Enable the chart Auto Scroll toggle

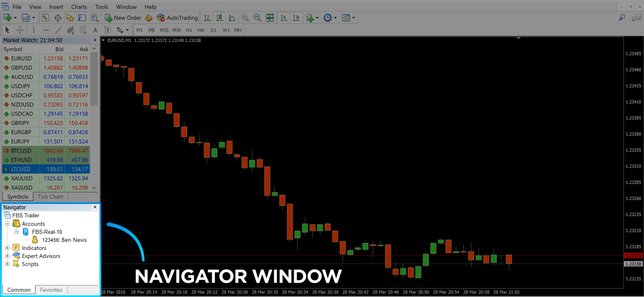pyautogui.click(x=284, y=18)
